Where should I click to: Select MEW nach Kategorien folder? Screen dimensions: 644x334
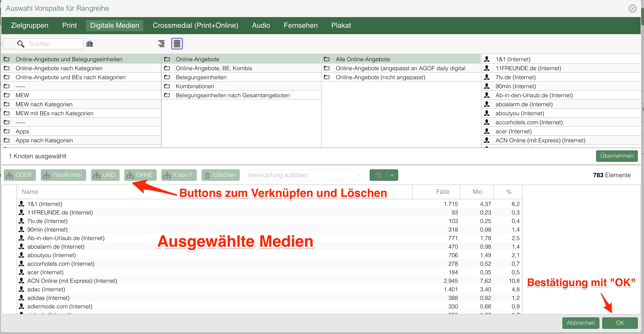pyautogui.click(x=81, y=104)
